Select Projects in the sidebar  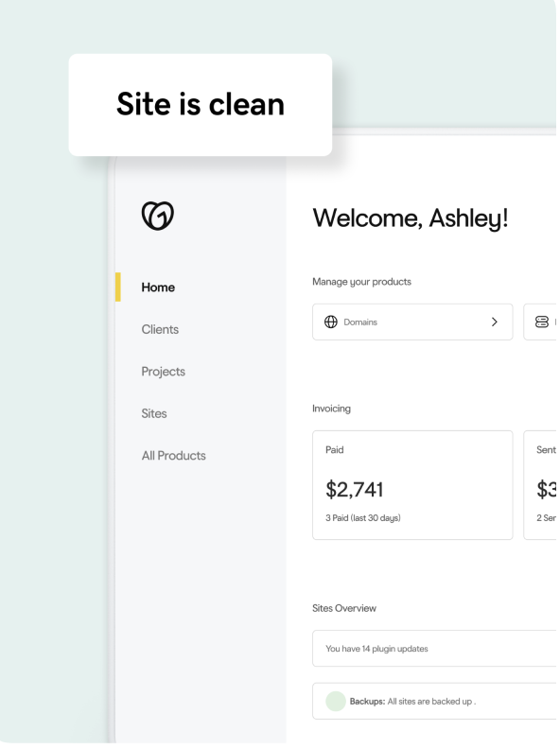tap(163, 372)
